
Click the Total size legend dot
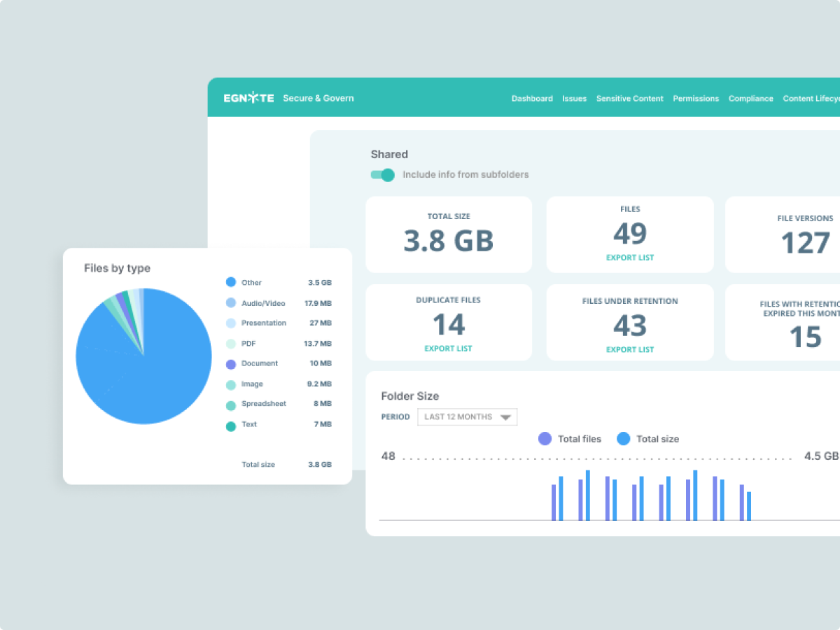[x=623, y=439]
